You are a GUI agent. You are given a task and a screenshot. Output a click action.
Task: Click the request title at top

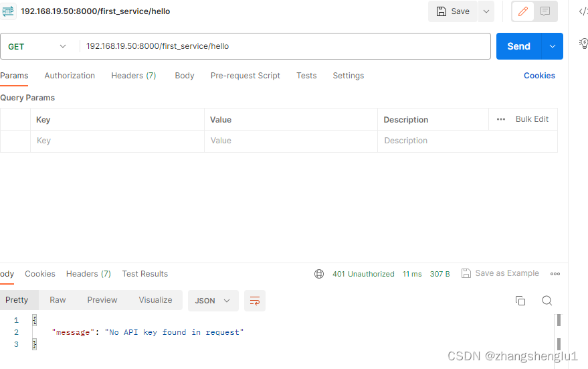click(95, 11)
